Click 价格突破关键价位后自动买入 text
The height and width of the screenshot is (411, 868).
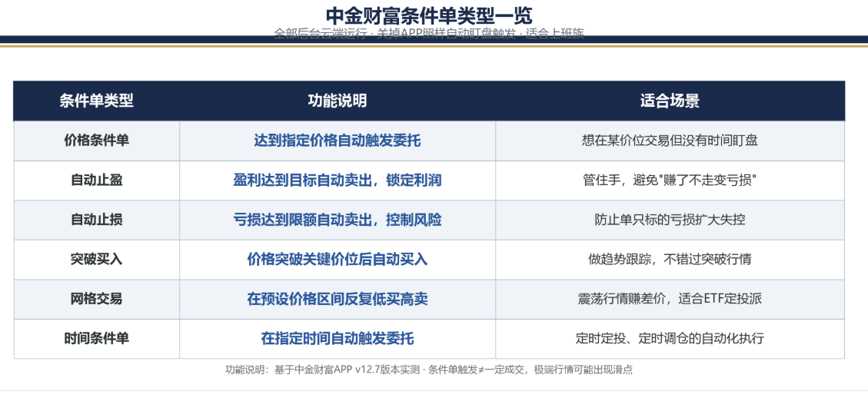[337, 260]
